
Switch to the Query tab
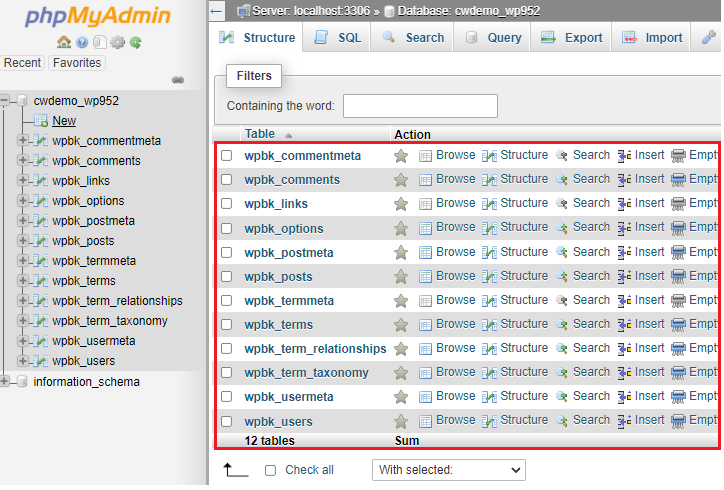pos(493,38)
